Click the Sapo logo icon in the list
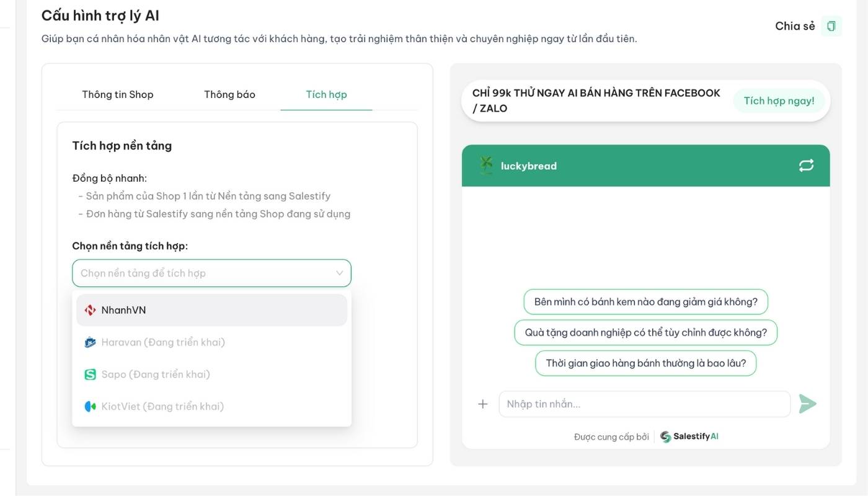Viewport: 868px width, 496px height. coord(90,374)
